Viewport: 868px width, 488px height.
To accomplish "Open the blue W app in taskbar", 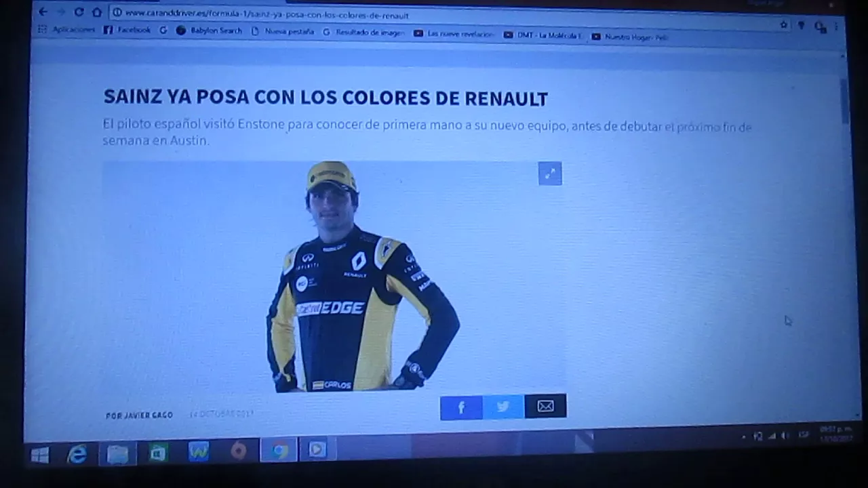I will click(x=199, y=452).
